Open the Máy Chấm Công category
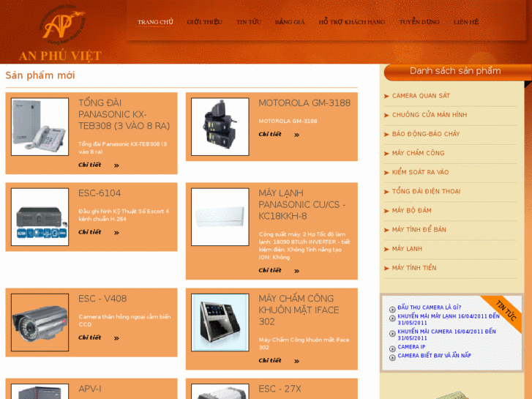Viewport: 532px width, 399px height. 418,153
